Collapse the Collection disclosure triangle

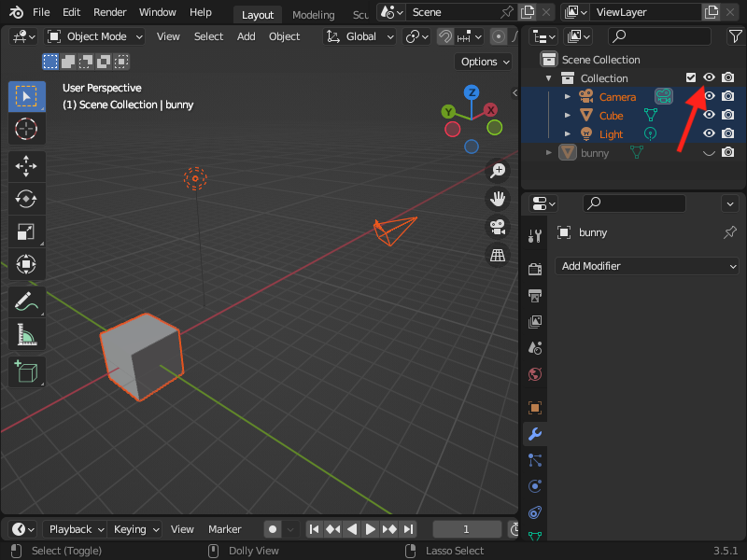point(549,78)
